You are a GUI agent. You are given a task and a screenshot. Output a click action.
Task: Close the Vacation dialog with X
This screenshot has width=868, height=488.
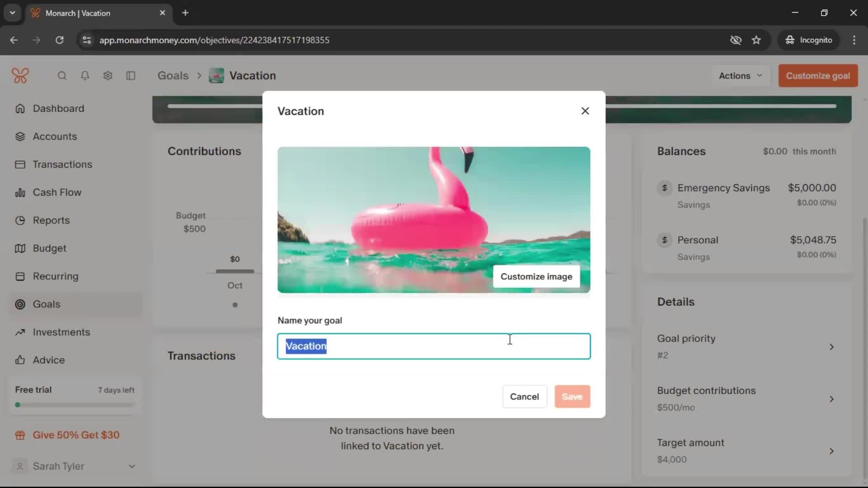pyautogui.click(x=585, y=111)
